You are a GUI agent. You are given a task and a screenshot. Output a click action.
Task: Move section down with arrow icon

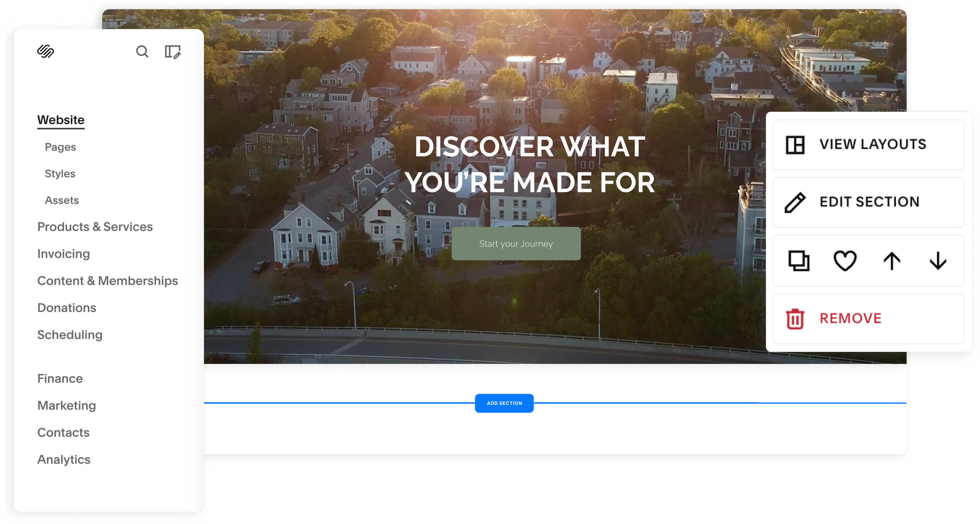pos(938,261)
